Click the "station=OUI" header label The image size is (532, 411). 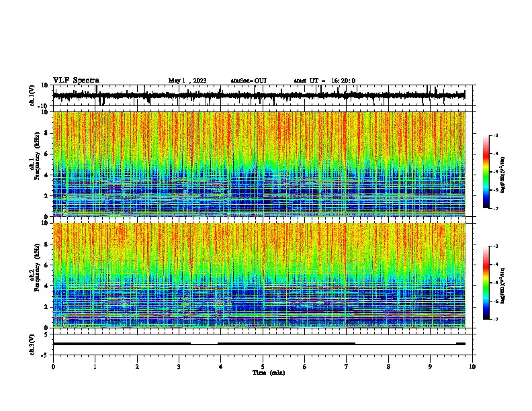tap(249, 81)
